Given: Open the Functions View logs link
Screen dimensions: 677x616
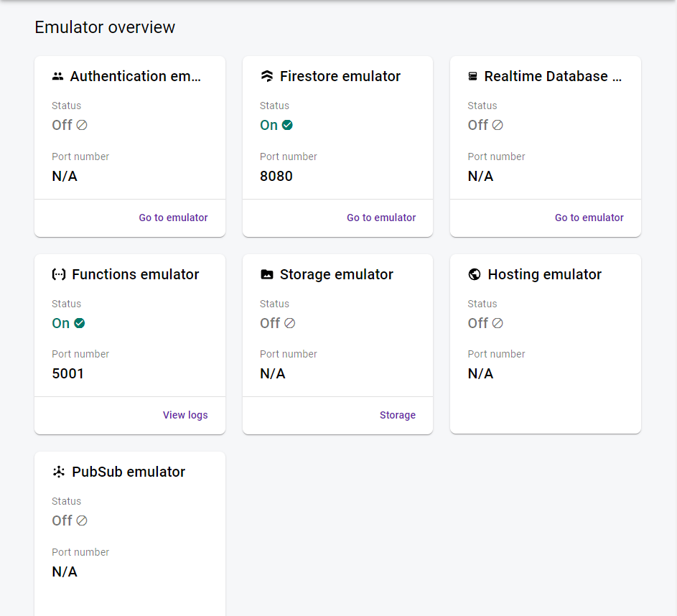Looking at the screenshot, I should (185, 415).
